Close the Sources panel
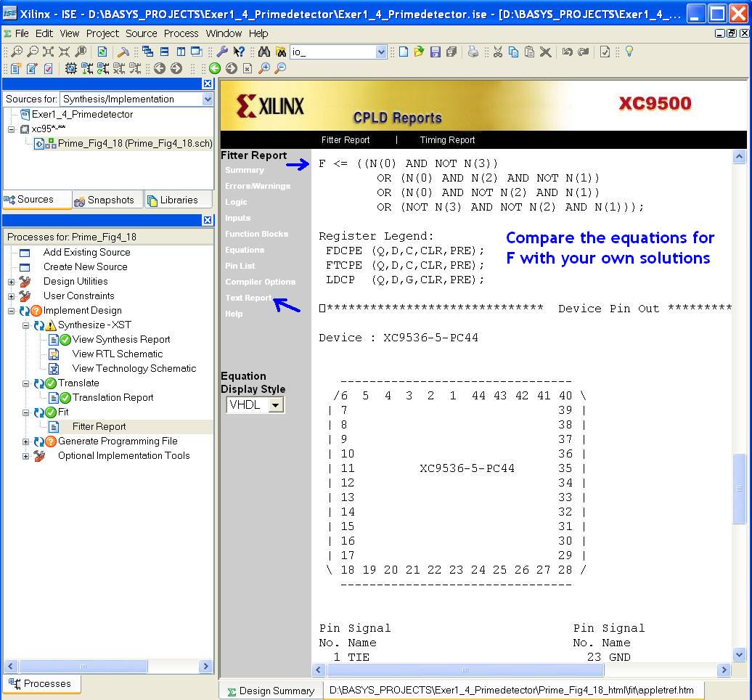 coord(207,84)
